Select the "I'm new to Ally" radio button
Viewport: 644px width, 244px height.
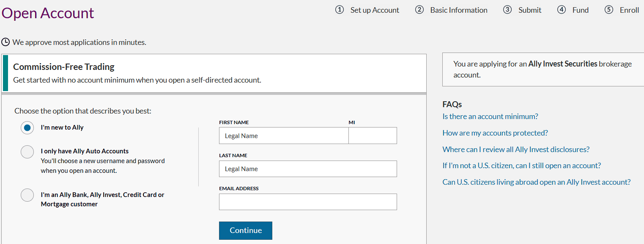(27, 127)
